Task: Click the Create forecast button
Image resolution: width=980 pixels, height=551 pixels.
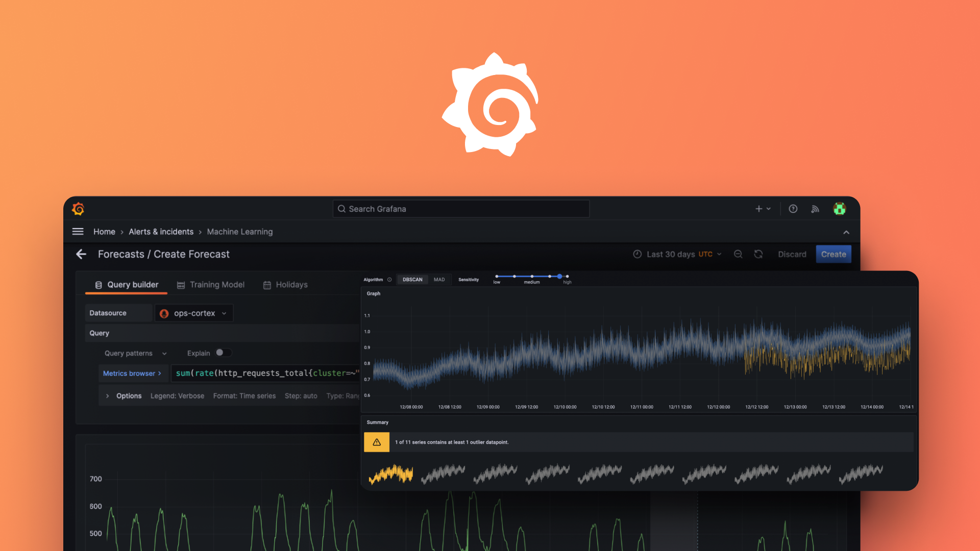Action: click(x=834, y=254)
